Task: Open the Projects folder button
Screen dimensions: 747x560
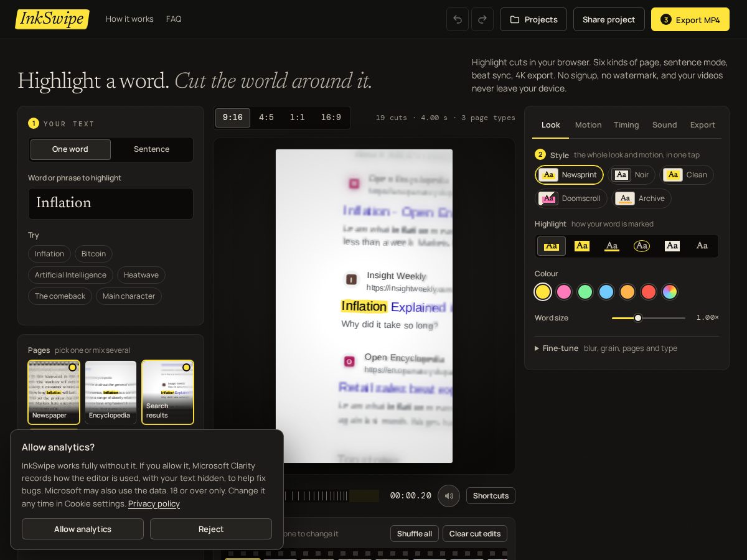Action: point(533,19)
